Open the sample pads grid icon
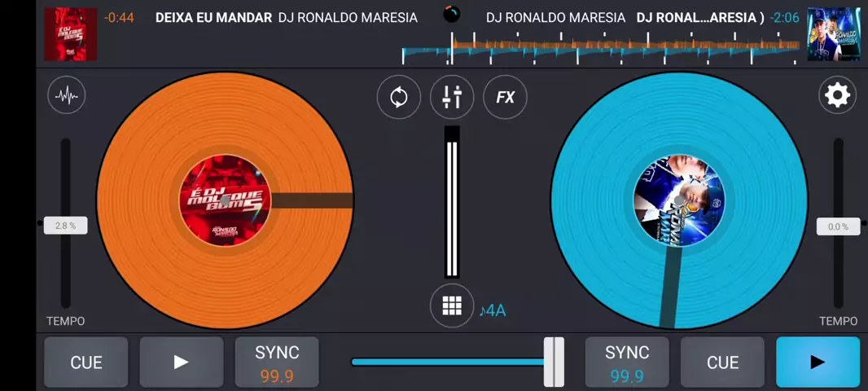868x391 pixels. point(452,306)
